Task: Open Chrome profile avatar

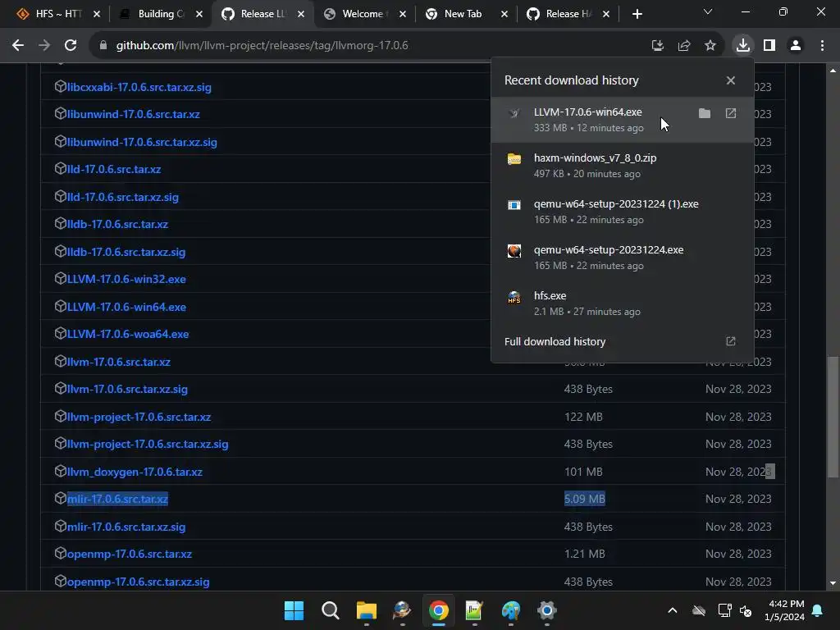Action: [x=796, y=46]
